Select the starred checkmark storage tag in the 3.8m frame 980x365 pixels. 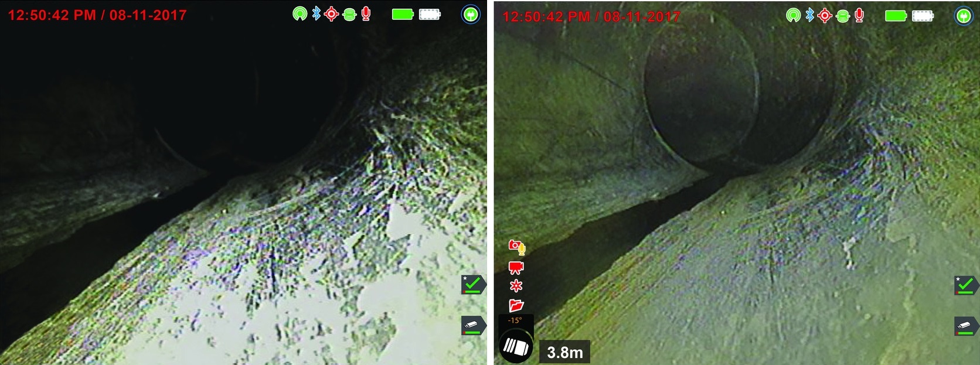967,285
